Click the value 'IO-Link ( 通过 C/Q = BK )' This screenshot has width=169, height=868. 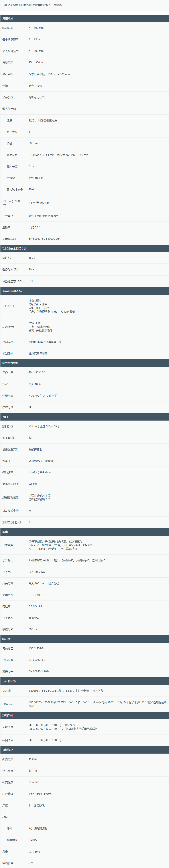click(44, 426)
